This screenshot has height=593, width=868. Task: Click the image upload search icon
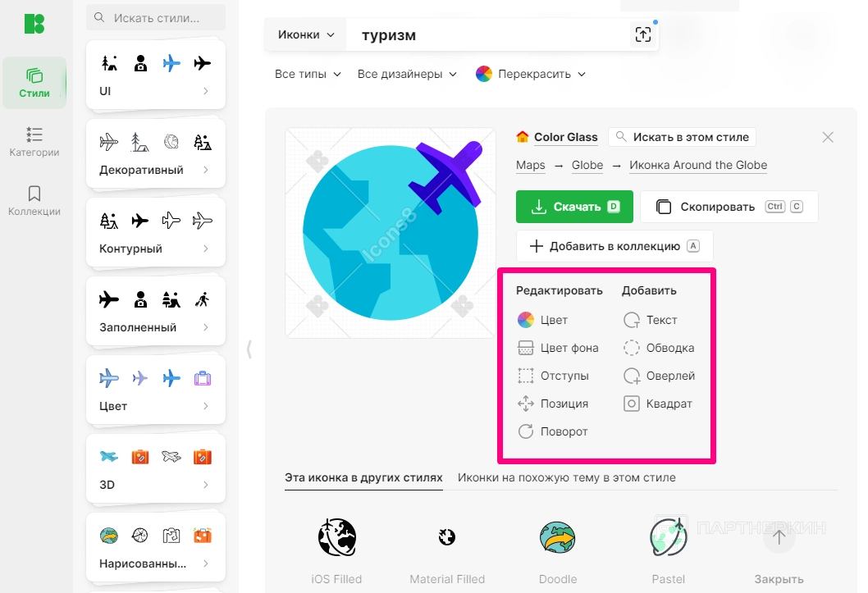642,34
